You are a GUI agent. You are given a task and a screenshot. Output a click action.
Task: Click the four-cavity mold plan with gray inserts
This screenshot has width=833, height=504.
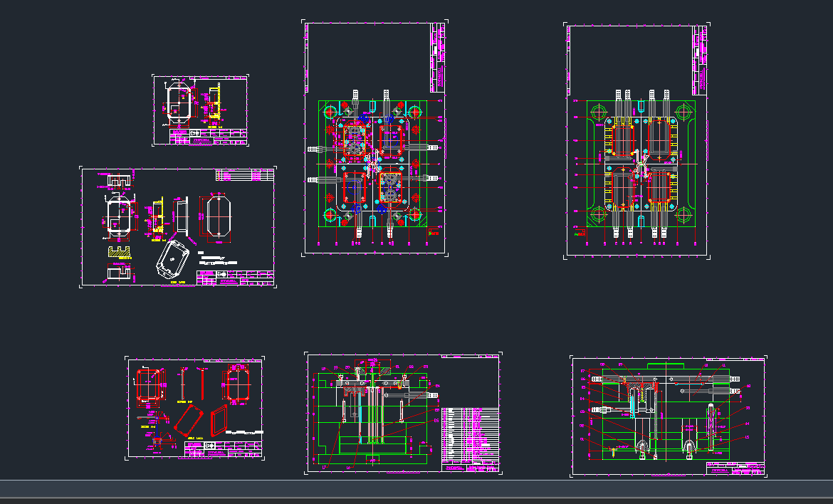pyautogui.click(x=372, y=164)
